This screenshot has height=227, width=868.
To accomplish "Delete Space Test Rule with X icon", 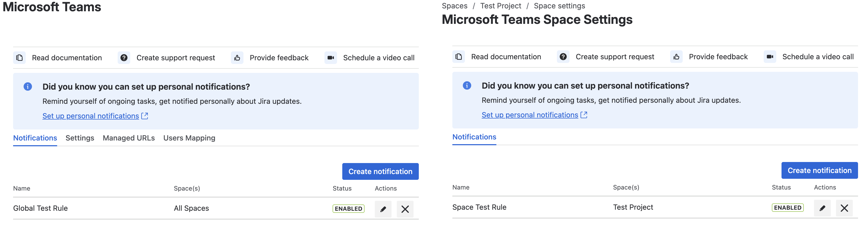I will [x=844, y=208].
